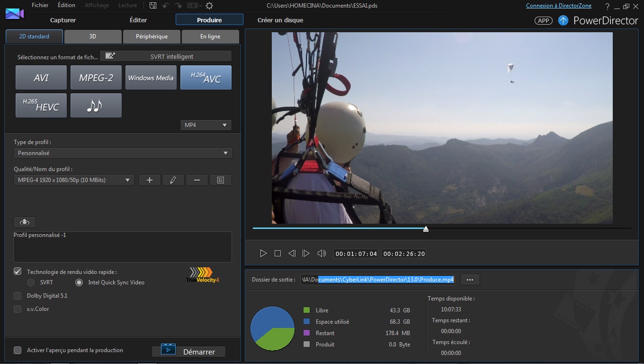
Task: Click the add new profile plus icon
Action: 150,180
